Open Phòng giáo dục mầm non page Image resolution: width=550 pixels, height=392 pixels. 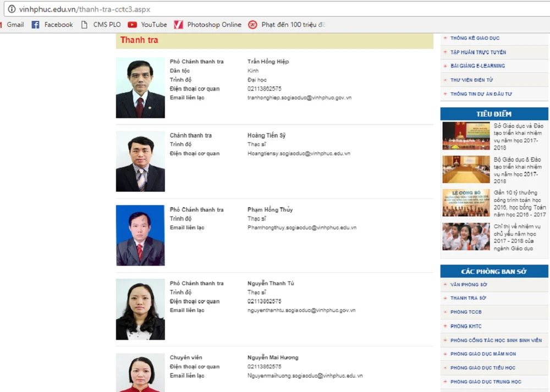point(483,354)
